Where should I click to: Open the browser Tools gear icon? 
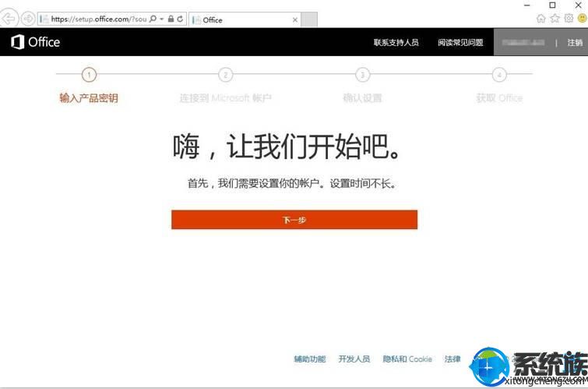pyautogui.click(x=569, y=19)
